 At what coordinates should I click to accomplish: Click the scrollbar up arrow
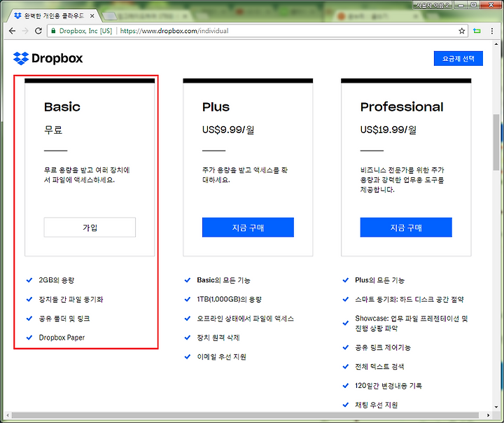point(496,43)
